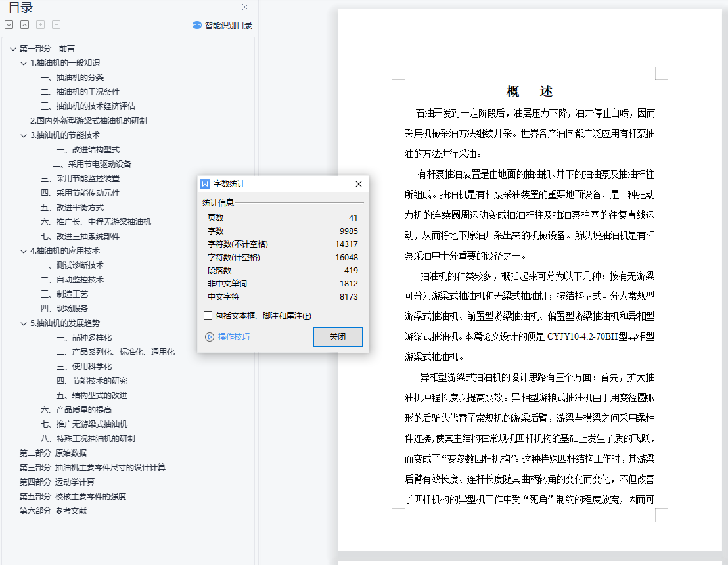
Task: Jump to 第三部分 抽油机主要零件尺寸的设计计算
Action: [x=93, y=468]
